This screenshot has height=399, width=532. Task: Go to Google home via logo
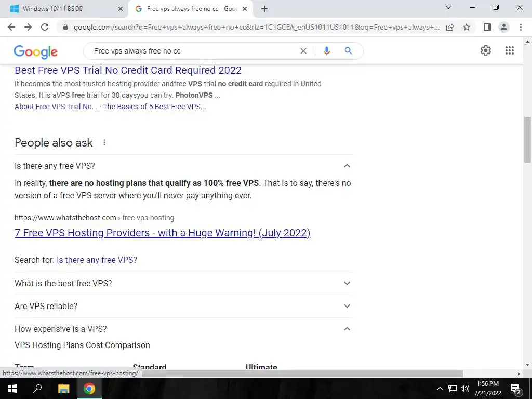[x=36, y=52]
